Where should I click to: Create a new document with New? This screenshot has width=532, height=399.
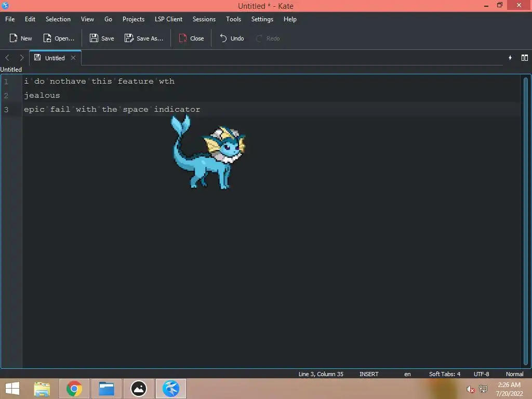click(21, 38)
